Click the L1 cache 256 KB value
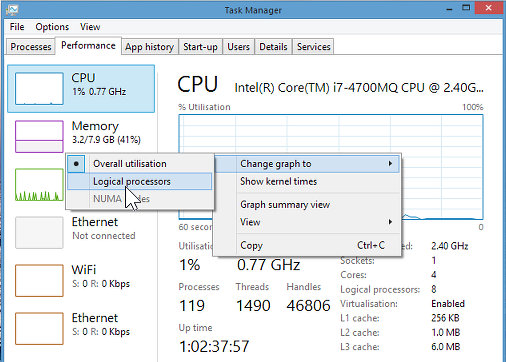506x362 pixels. pos(445,318)
